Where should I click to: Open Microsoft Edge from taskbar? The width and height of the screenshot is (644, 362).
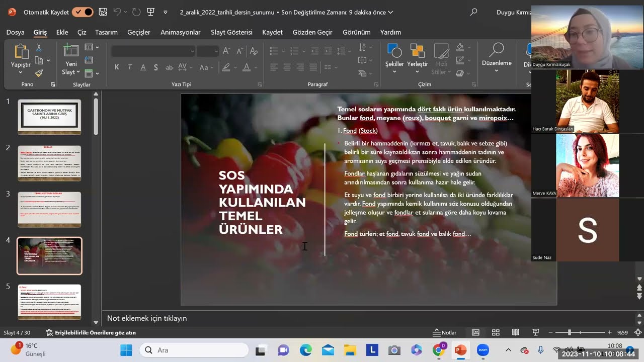pos(306,350)
